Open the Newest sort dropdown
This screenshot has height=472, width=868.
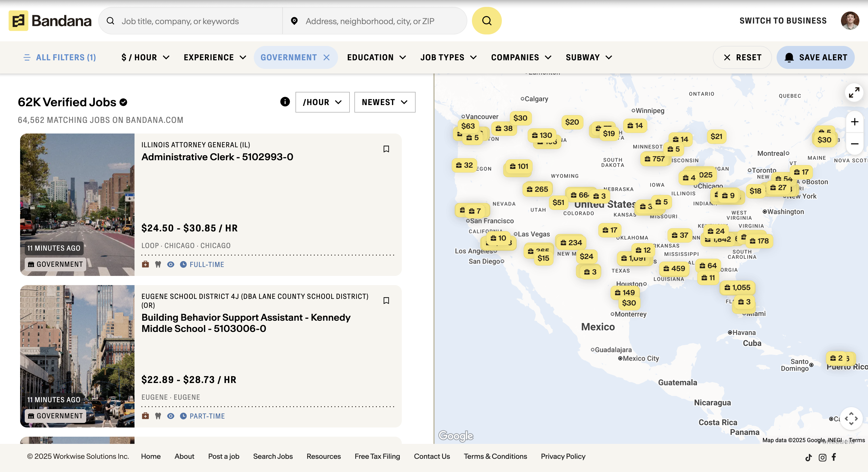click(385, 102)
